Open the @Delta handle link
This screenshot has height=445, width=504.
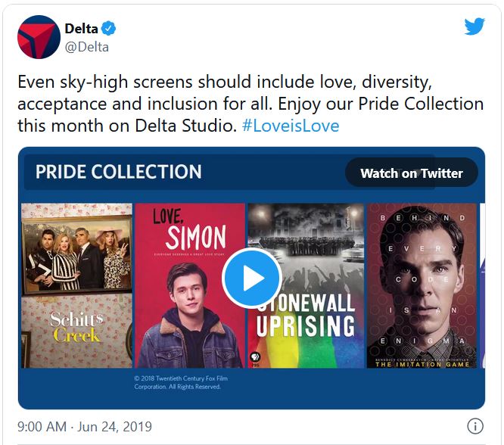87,47
